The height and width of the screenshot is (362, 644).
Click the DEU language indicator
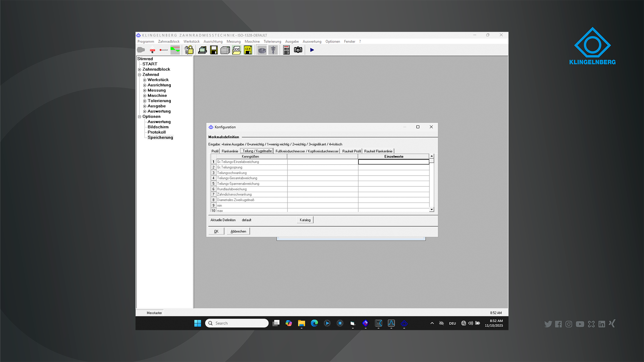tap(452, 323)
